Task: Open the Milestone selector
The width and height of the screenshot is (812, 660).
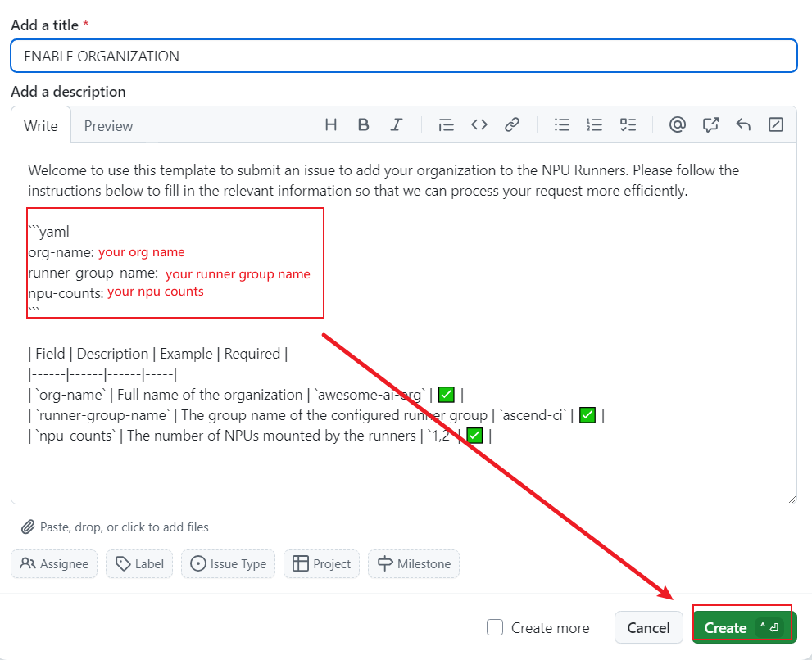Action: (413, 563)
